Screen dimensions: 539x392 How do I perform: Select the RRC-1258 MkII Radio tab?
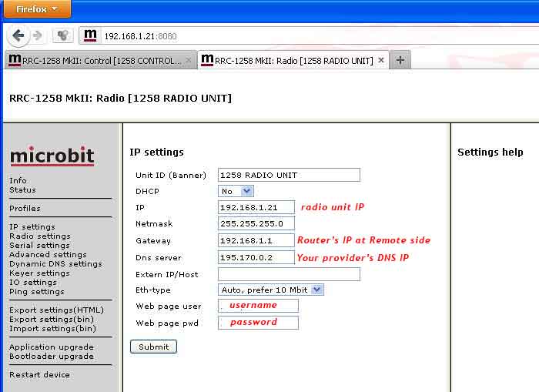click(x=293, y=61)
